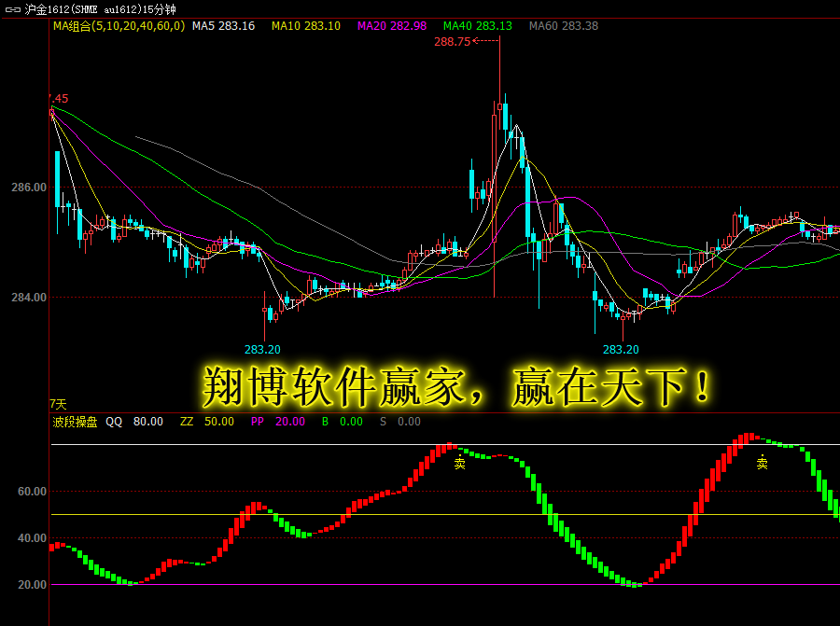Click the 284.00 price axis label
Screen dimensions: 840x626
[29, 298]
